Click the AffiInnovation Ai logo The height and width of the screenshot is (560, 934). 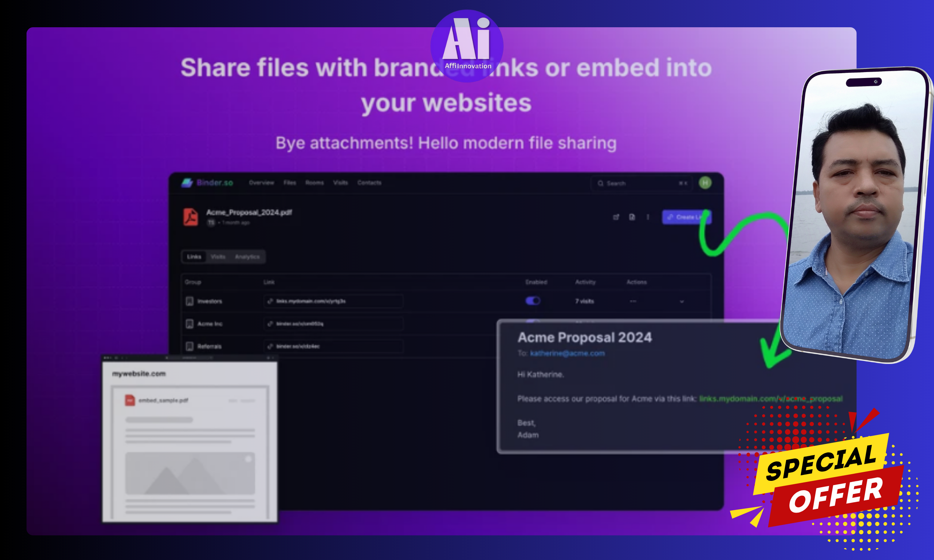click(x=467, y=46)
